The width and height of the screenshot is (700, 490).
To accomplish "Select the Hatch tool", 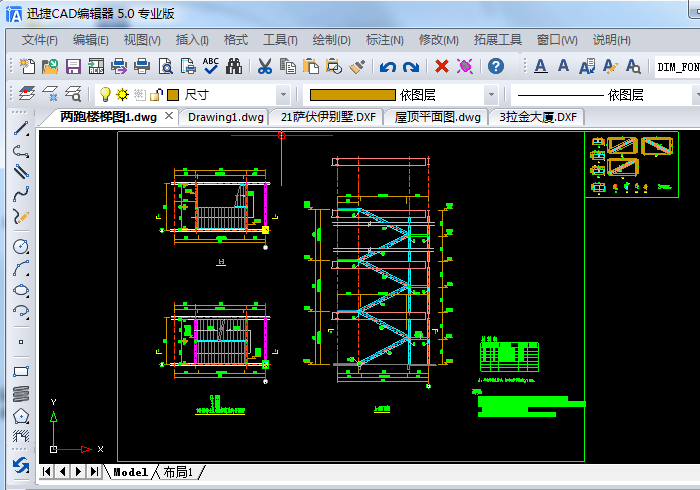I will (21, 436).
